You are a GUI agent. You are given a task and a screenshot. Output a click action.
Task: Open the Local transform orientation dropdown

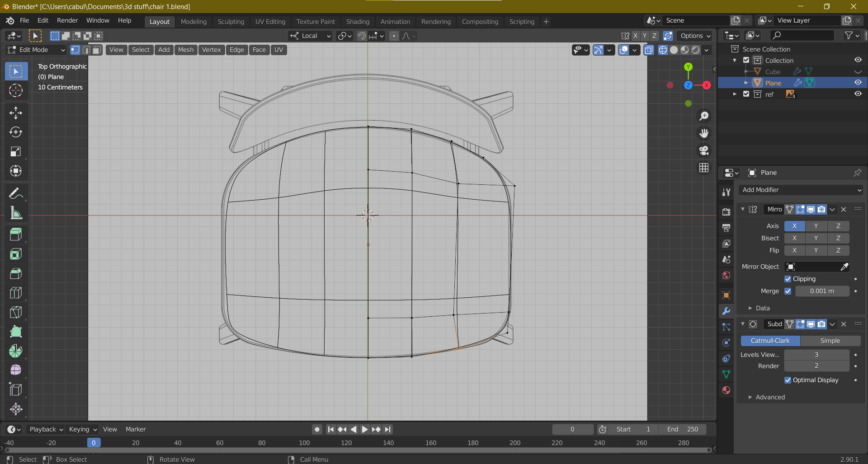(x=311, y=36)
